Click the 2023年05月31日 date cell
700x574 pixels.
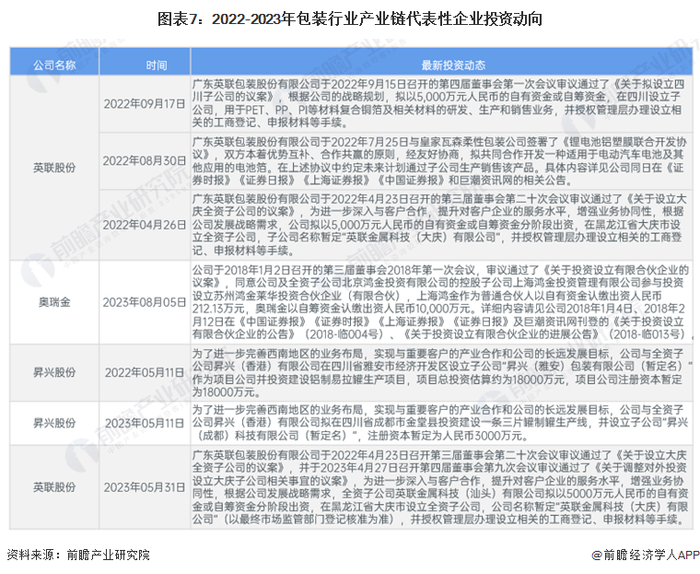tap(145, 487)
